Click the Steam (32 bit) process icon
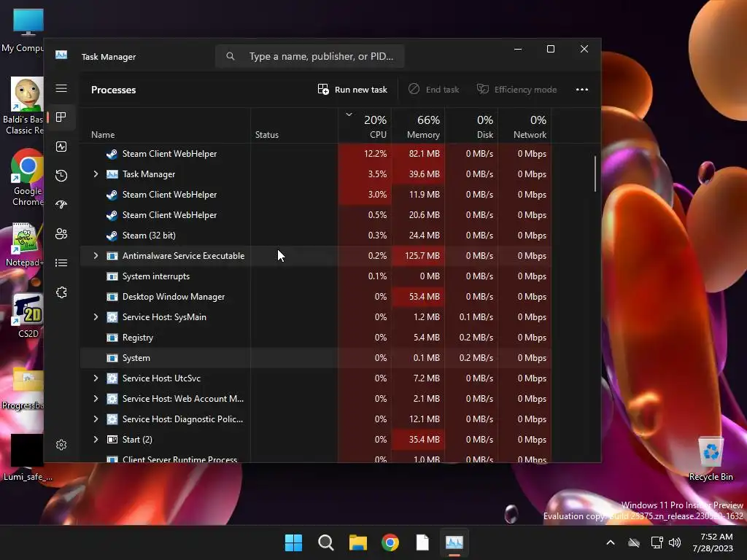The width and height of the screenshot is (747, 560). (112, 236)
